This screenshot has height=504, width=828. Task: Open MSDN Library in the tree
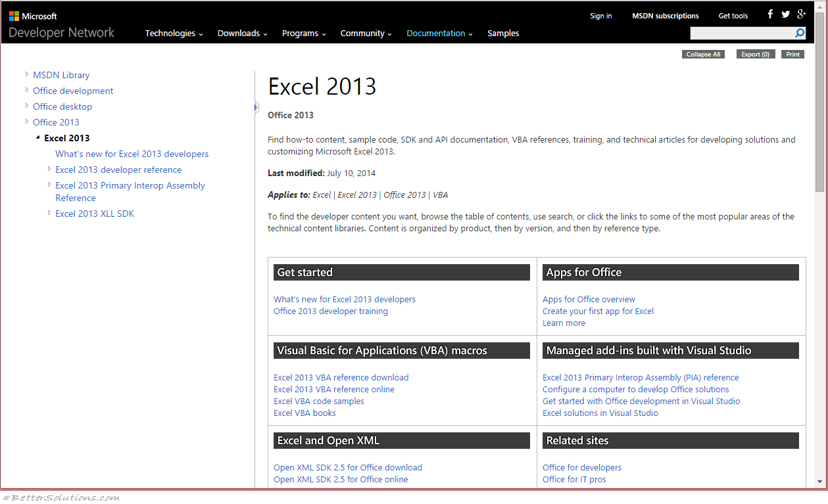tap(61, 75)
